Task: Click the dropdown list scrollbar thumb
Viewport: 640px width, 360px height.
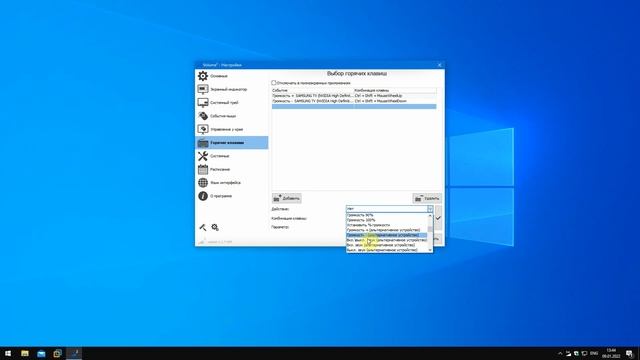Action: pyautogui.click(x=430, y=230)
